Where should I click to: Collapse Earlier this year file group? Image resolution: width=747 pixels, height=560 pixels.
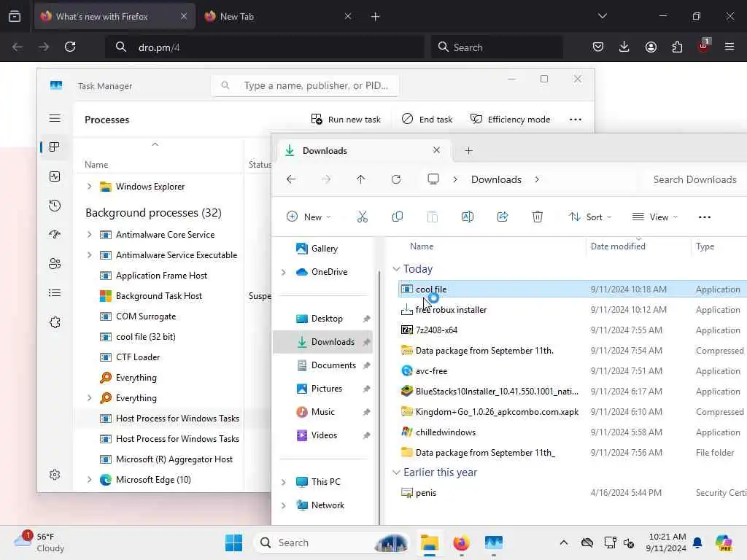(x=396, y=472)
